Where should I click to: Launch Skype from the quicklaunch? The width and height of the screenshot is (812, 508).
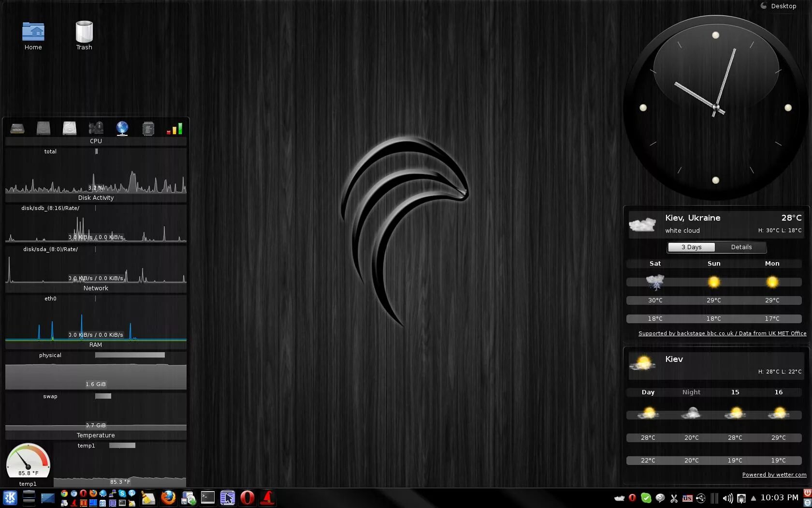pyautogui.click(x=122, y=493)
